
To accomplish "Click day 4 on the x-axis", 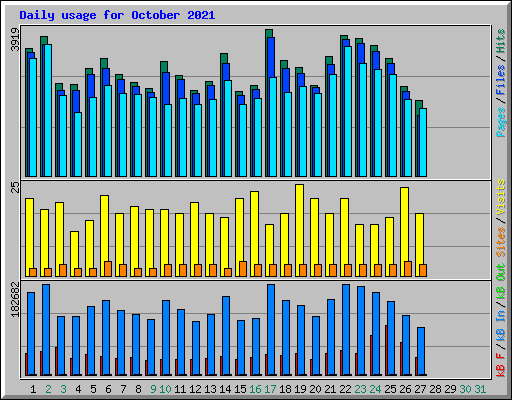I will (x=78, y=389).
